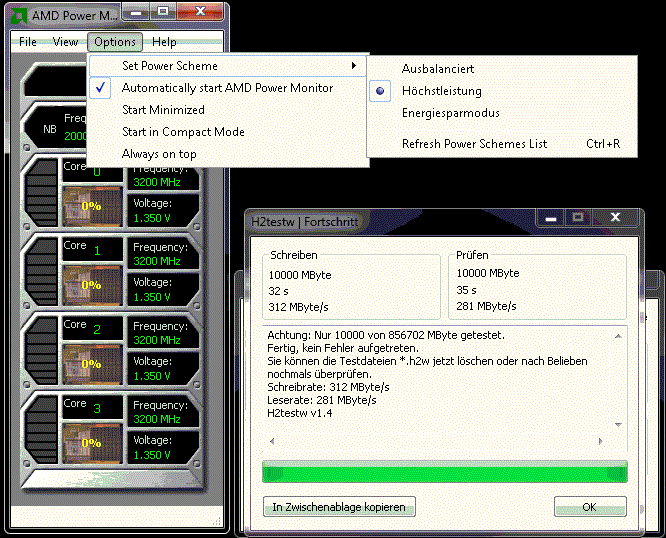Click Core 0 usage chip image
The image size is (666, 538).
(92, 206)
